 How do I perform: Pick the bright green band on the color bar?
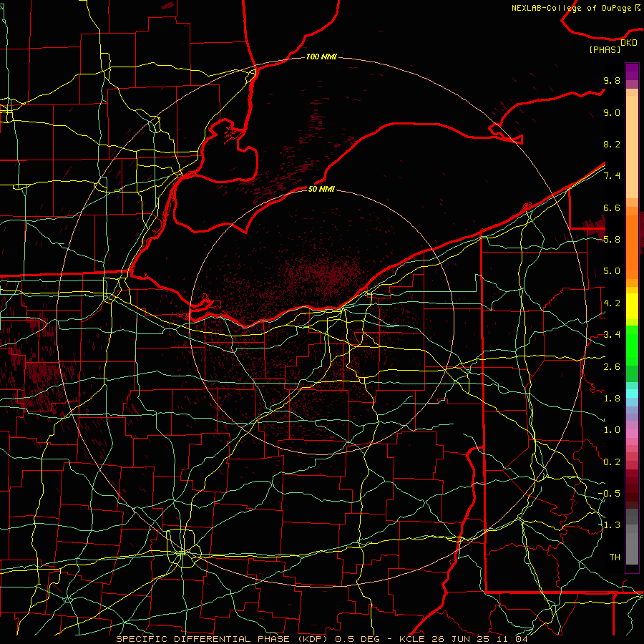[x=632, y=346]
